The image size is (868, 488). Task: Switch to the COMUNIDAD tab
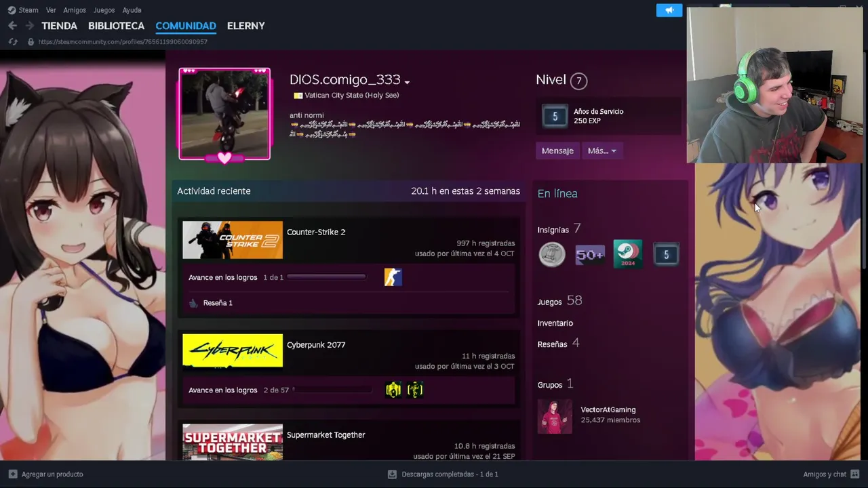click(186, 26)
